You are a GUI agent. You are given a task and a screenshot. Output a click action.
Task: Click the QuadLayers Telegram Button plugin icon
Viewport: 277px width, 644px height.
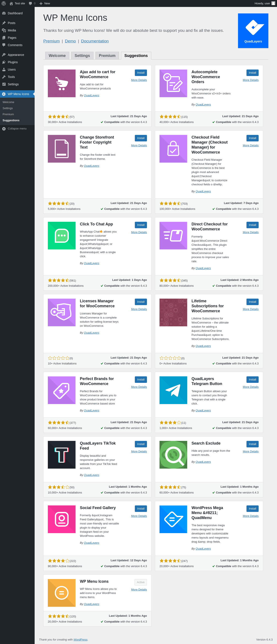[x=173, y=390]
